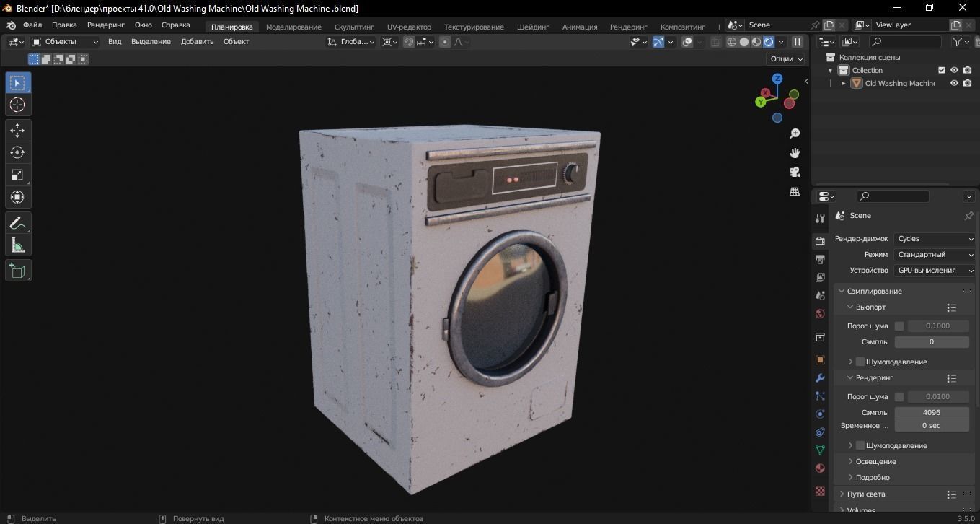This screenshot has width=980, height=524.
Task: Toggle viewport gizmos display
Action: click(x=658, y=42)
